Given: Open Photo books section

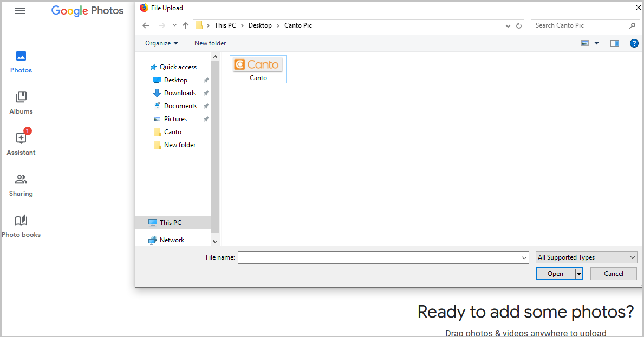Looking at the screenshot, I should point(21,226).
